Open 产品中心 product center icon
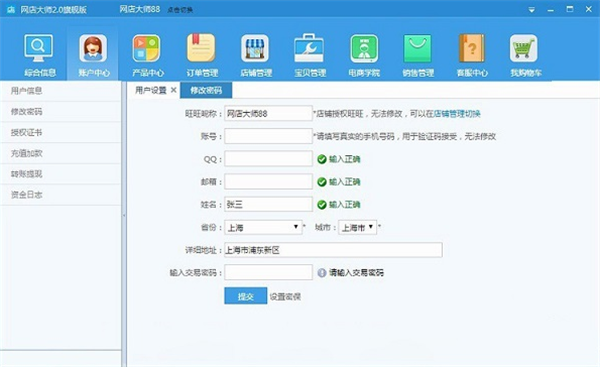The image size is (600, 367). (147, 48)
